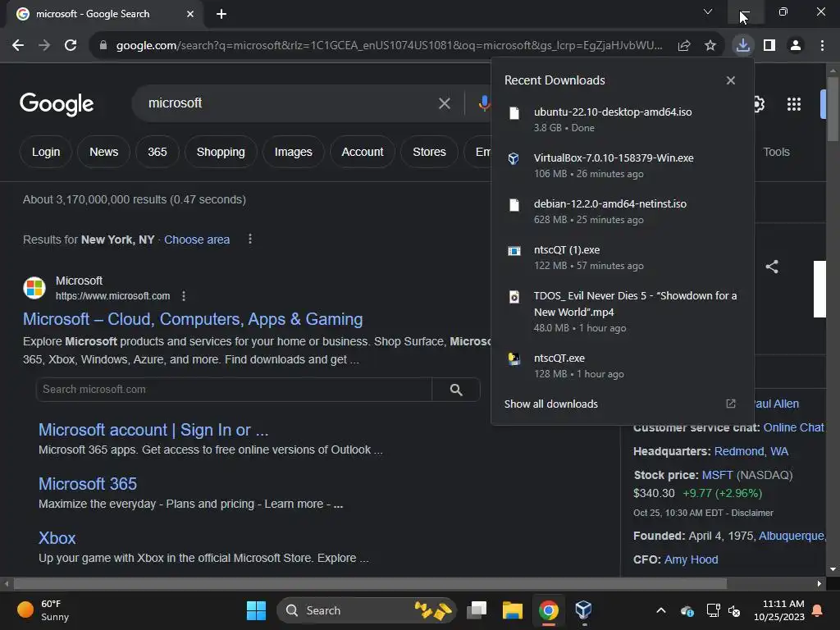
Task: Click the Redmond, WA link
Action: pos(751,451)
